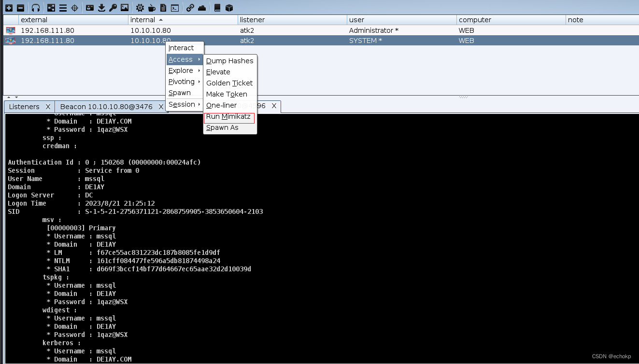Host a file using the chain-link icon
Viewport: 639px width, 364px height.
tap(190, 8)
